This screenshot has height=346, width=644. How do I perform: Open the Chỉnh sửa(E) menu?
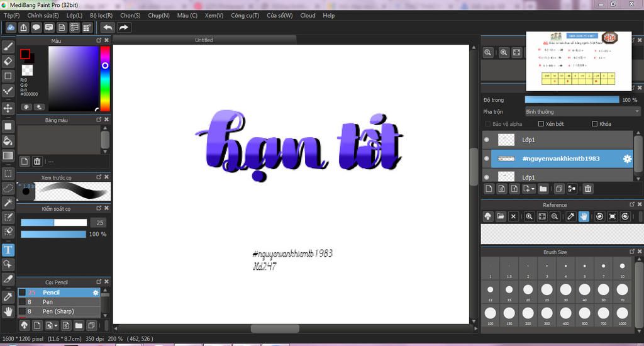coord(43,15)
